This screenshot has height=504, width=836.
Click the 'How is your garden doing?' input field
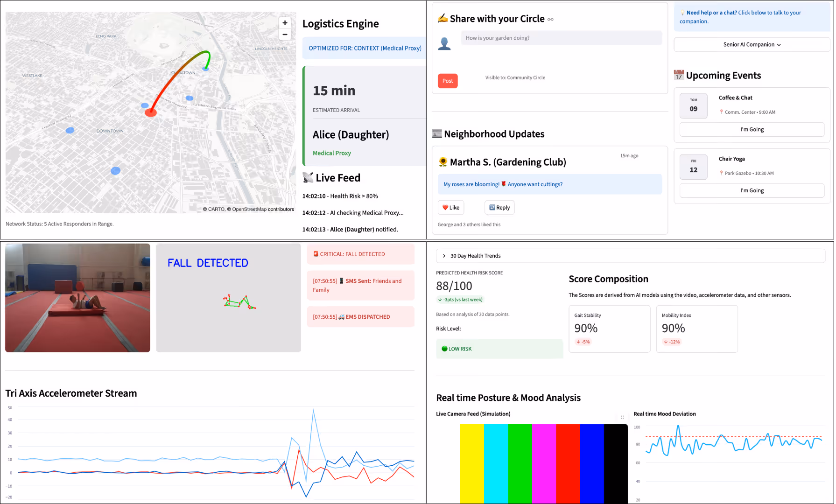[x=561, y=38]
